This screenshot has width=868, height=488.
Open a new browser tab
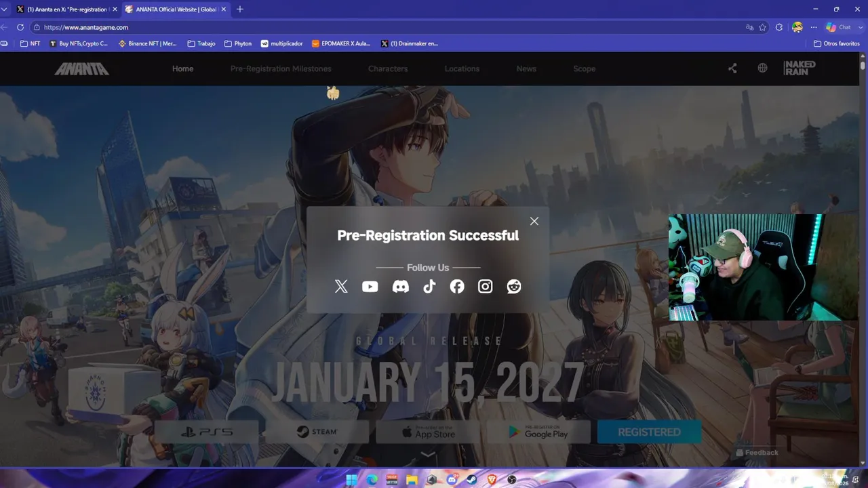(239, 9)
